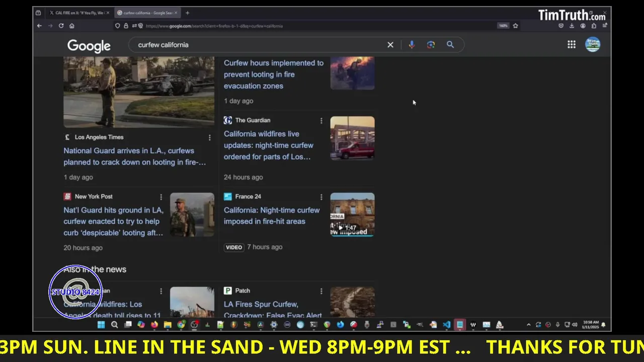Click the Google search magnifier button
Viewport: 644px width, 362px height.
(x=450, y=45)
